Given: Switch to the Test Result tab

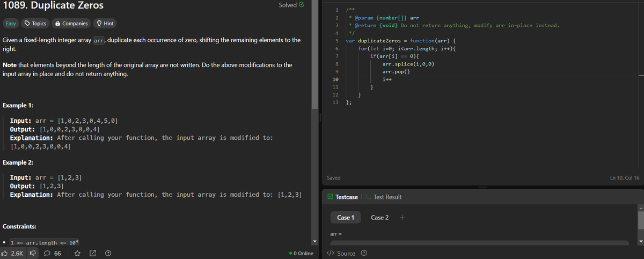Looking at the screenshot, I should pyautogui.click(x=383, y=197).
